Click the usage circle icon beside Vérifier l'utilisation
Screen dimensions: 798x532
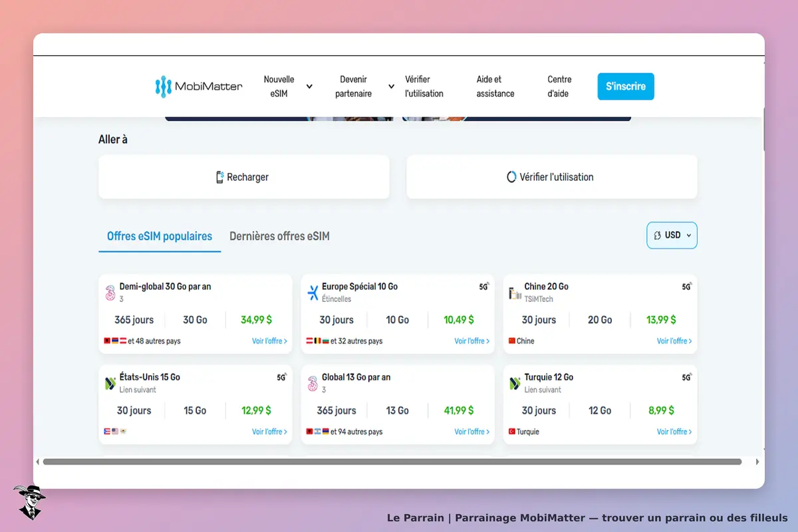pyautogui.click(x=511, y=177)
